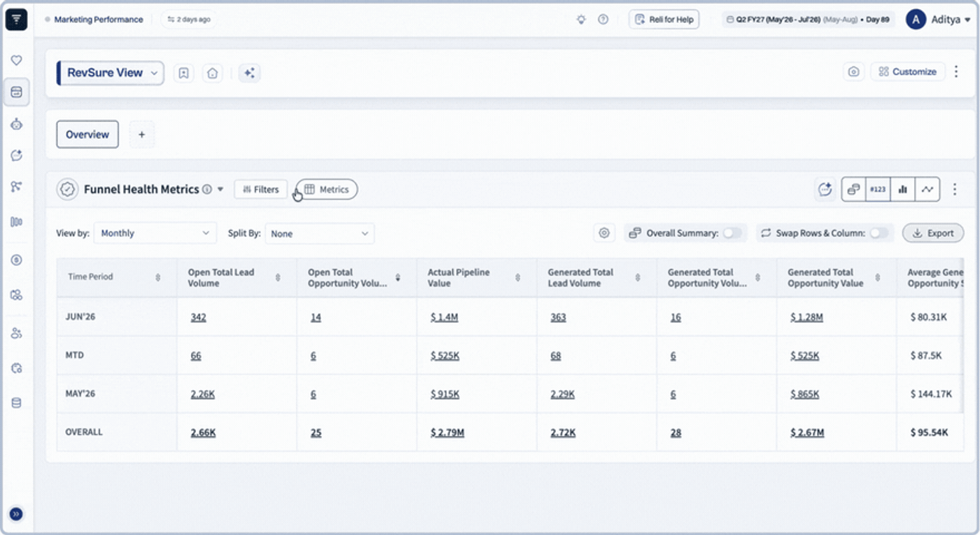Sort by the Time Period column
This screenshot has height=535, width=980.
[157, 277]
